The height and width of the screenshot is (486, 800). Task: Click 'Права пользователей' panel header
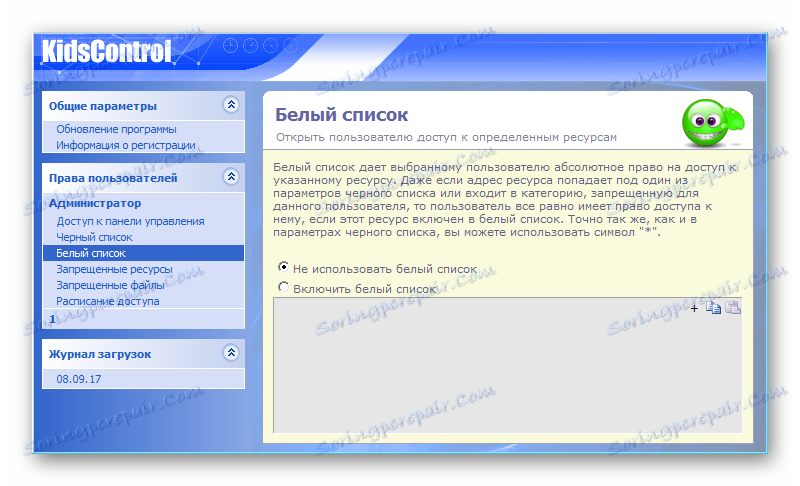[143, 178]
